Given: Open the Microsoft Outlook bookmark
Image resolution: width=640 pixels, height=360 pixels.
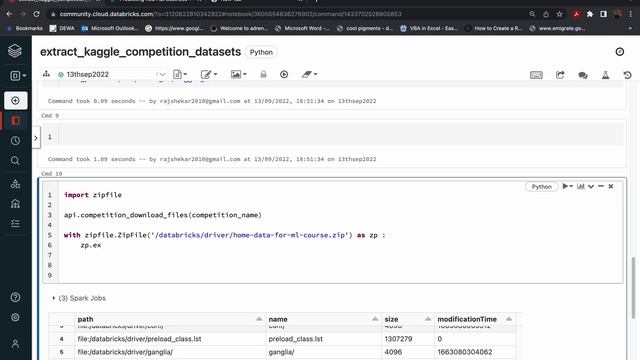Looking at the screenshot, I should pos(110,28).
